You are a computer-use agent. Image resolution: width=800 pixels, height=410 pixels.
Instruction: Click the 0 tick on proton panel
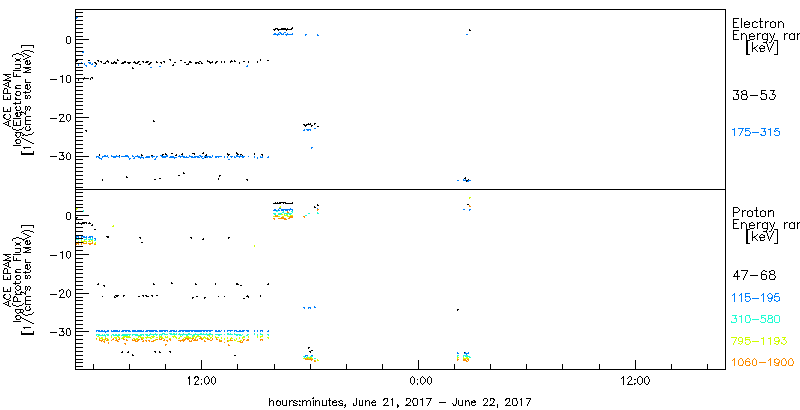[67, 216]
